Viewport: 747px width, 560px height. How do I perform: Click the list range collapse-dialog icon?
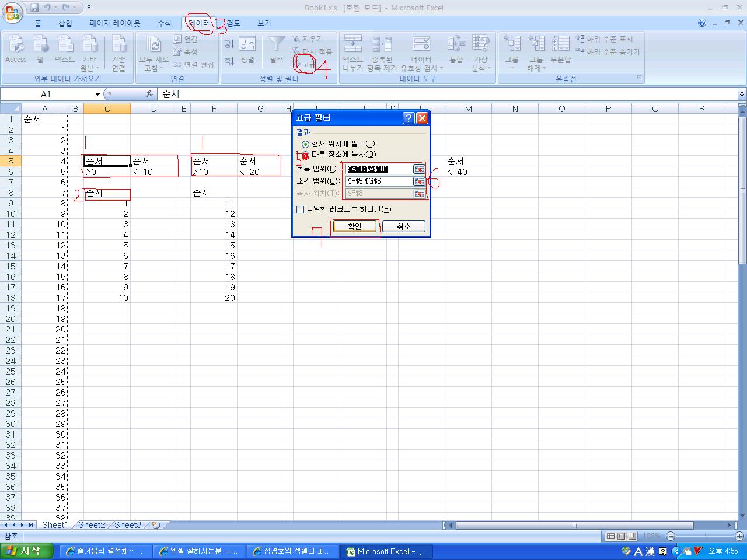pos(419,169)
